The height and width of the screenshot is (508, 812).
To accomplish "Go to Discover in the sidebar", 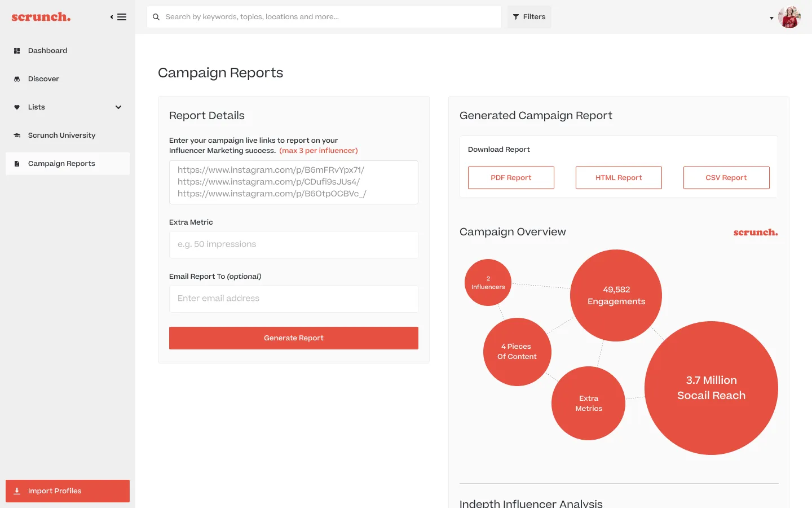I will pyautogui.click(x=68, y=79).
